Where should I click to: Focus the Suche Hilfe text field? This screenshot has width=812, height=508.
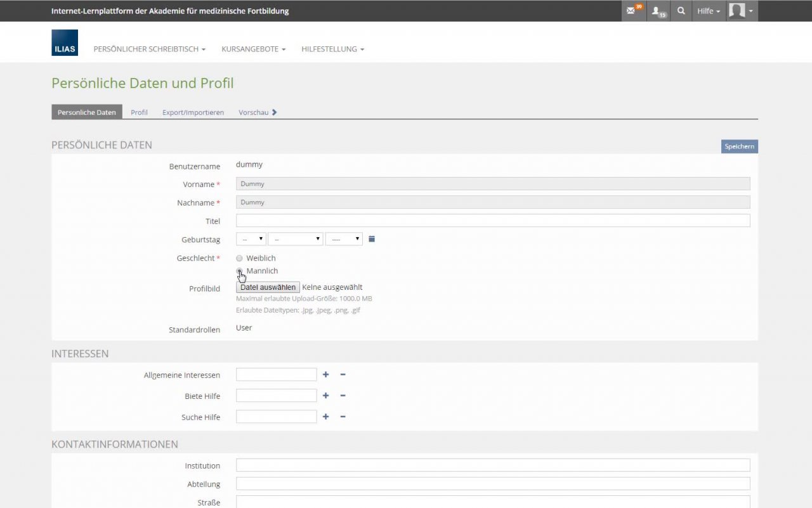(276, 417)
